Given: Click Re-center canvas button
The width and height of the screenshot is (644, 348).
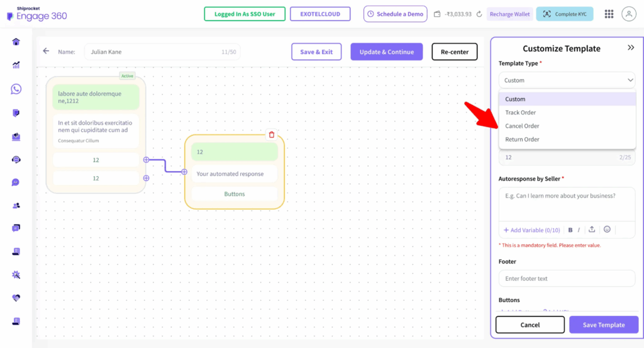Looking at the screenshot, I should (454, 52).
